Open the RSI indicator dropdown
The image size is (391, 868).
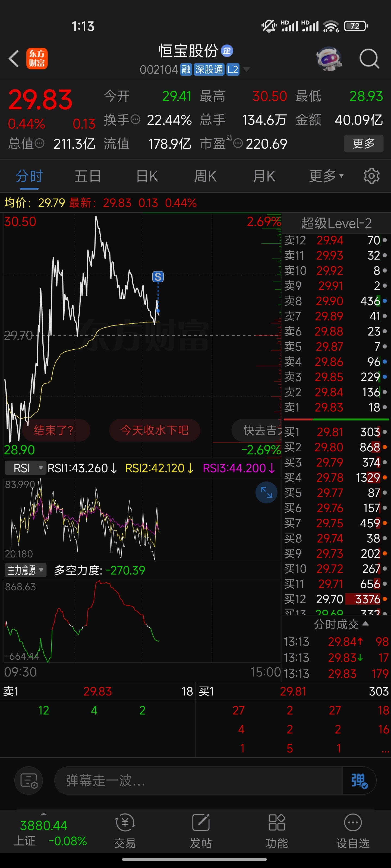point(25,468)
